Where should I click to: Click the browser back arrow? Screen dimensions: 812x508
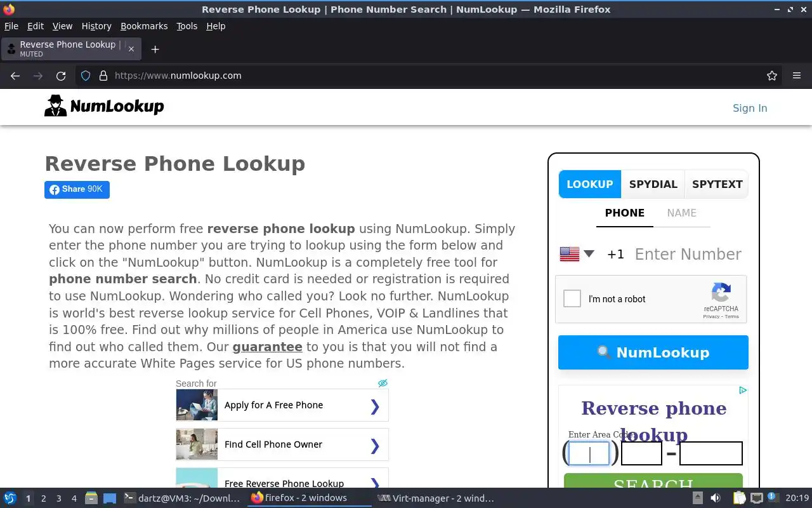(x=15, y=76)
